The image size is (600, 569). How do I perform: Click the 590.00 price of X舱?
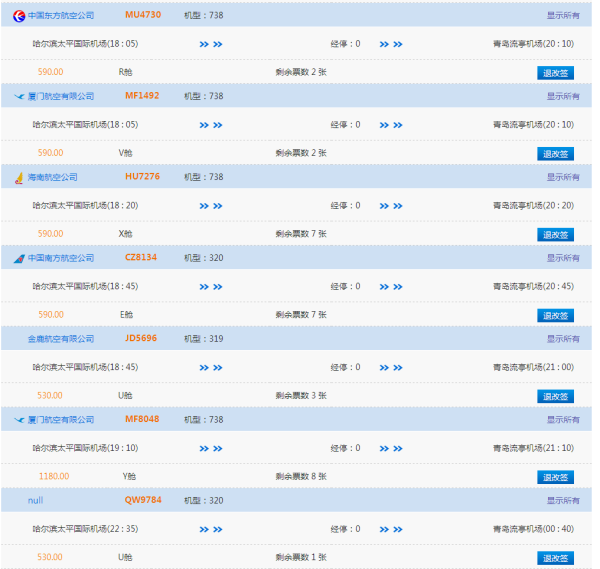click(x=51, y=234)
